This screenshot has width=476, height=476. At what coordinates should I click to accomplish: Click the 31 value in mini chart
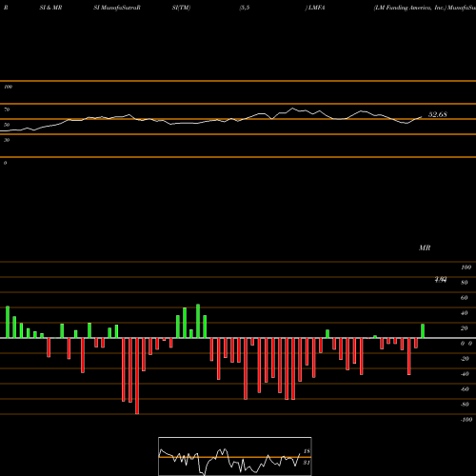point(307,463)
